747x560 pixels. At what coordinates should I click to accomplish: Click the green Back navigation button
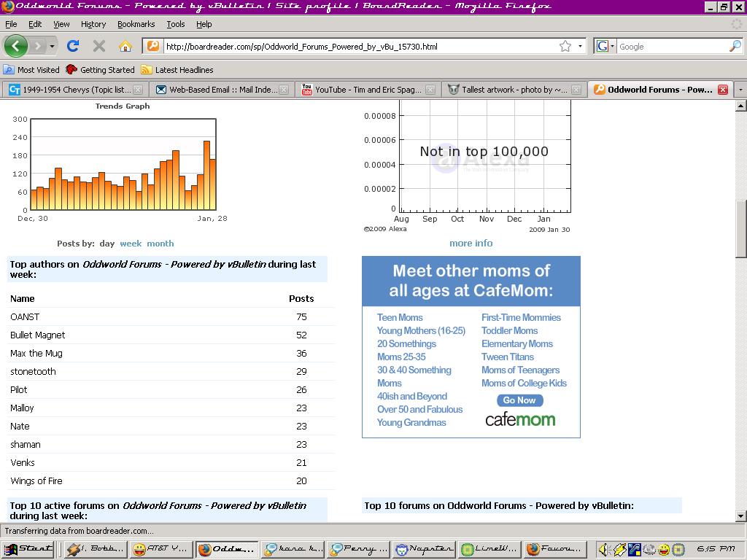(x=15, y=46)
